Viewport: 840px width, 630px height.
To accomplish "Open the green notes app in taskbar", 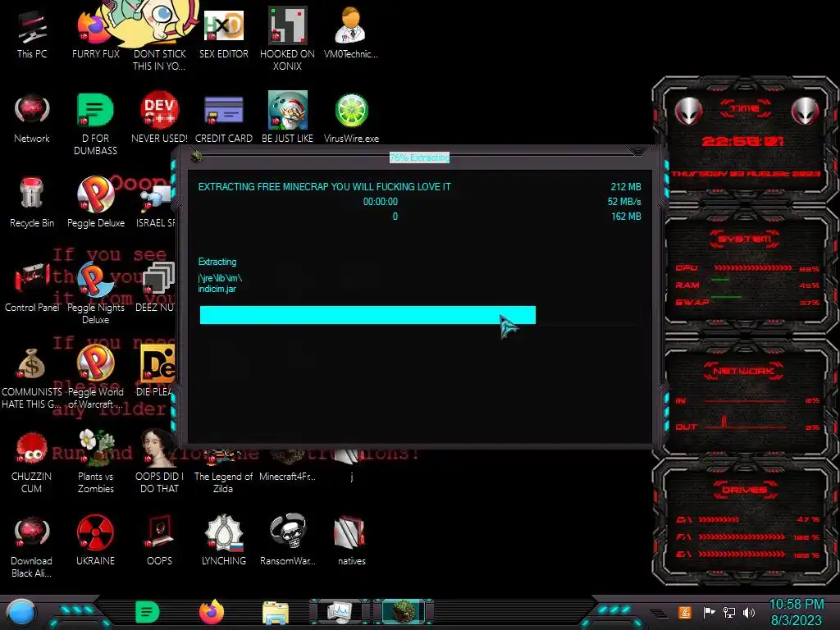I will (148, 612).
